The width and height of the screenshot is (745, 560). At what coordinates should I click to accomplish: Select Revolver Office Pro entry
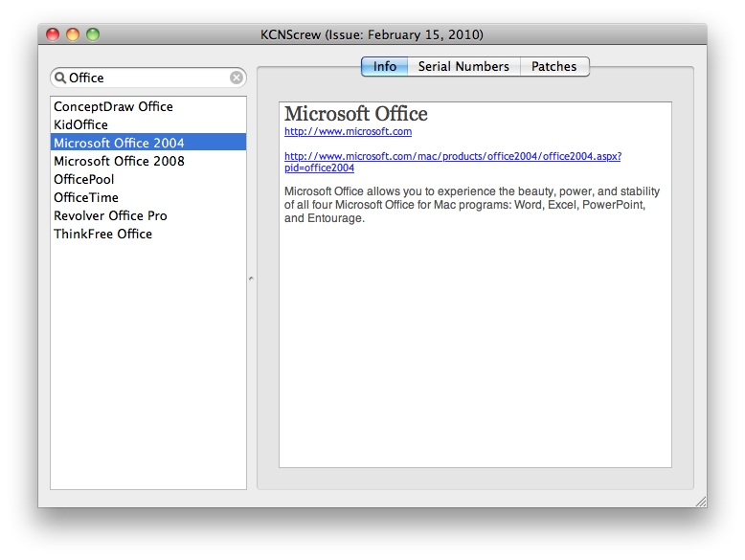(x=148, y=215)
